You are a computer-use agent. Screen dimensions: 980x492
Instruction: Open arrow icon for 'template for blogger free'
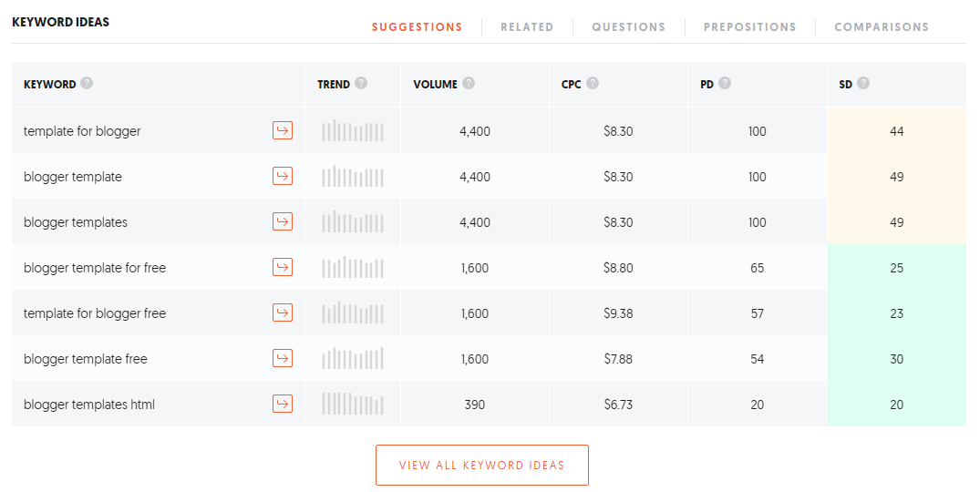click(283, 313)
